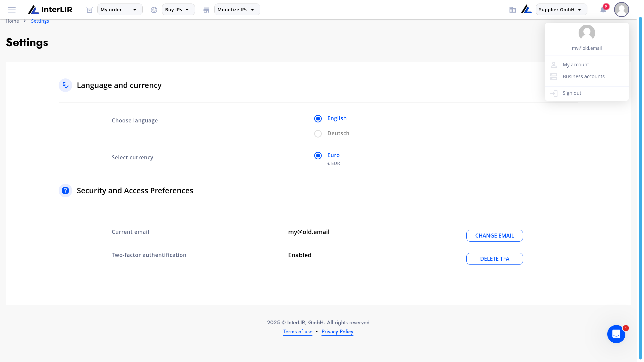The image size is (644, 362).
Task: Click the breadcrumb chevron after Home
Action: pyautogui.click(x=25, y=21)
